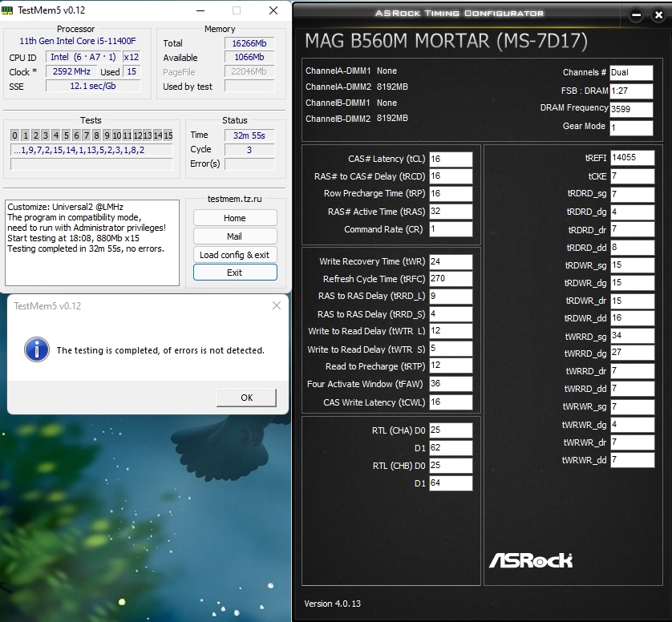672x622 pixels.
Task: Click the CAS Write Latency (tCWL) field
Action: pos(451,402)
